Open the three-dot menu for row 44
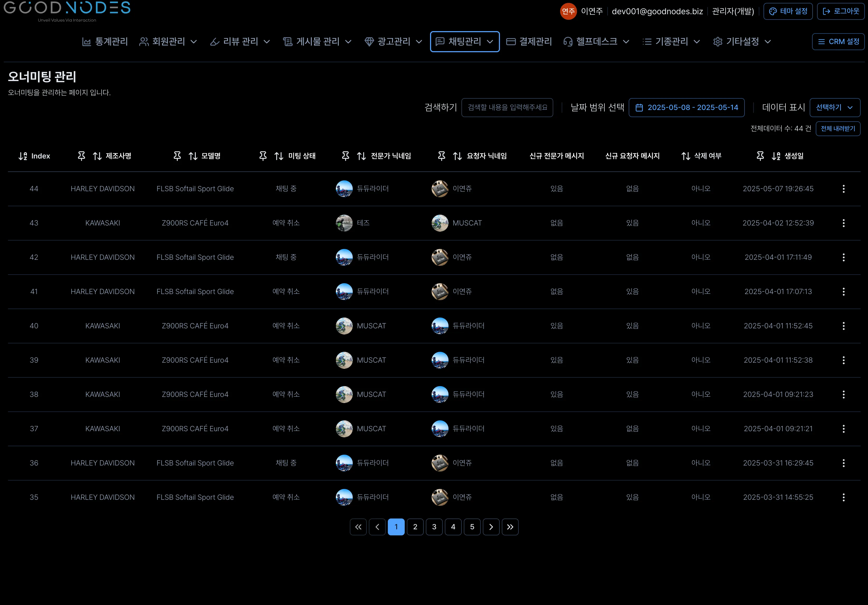This screenshot has width=868, height=605. tap(843, 189)
